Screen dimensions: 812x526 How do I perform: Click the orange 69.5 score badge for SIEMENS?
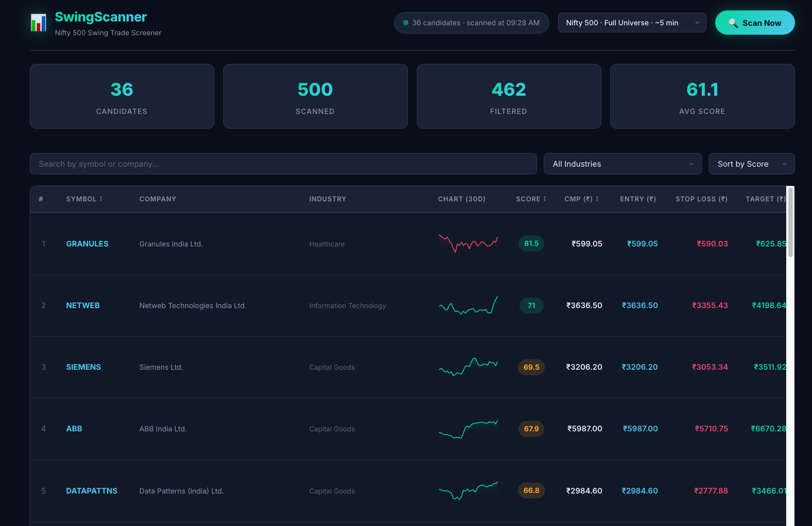531,367
